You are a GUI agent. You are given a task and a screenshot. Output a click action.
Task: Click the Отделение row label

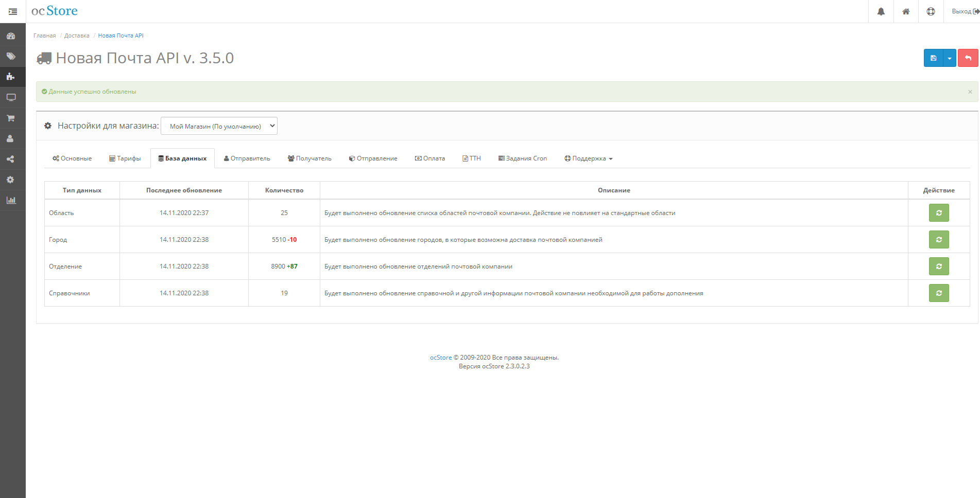tap(65, 266)
